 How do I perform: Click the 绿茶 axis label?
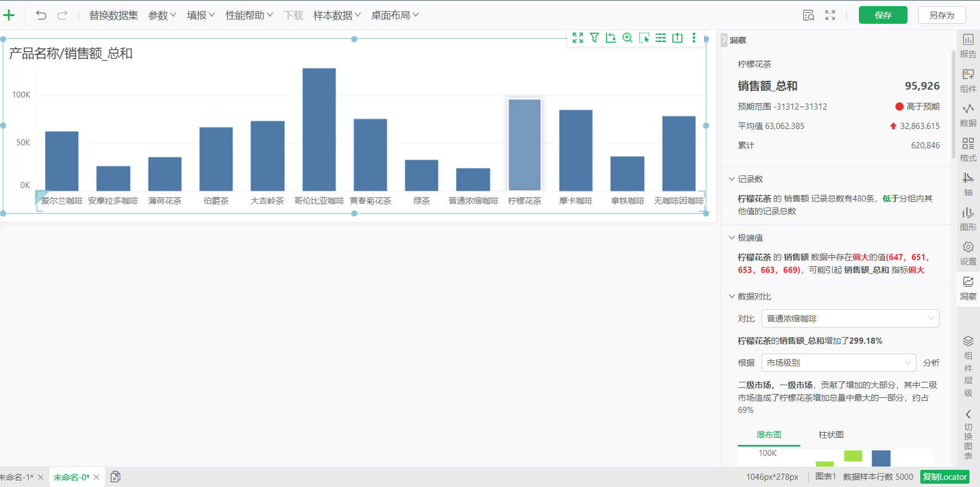421,201
